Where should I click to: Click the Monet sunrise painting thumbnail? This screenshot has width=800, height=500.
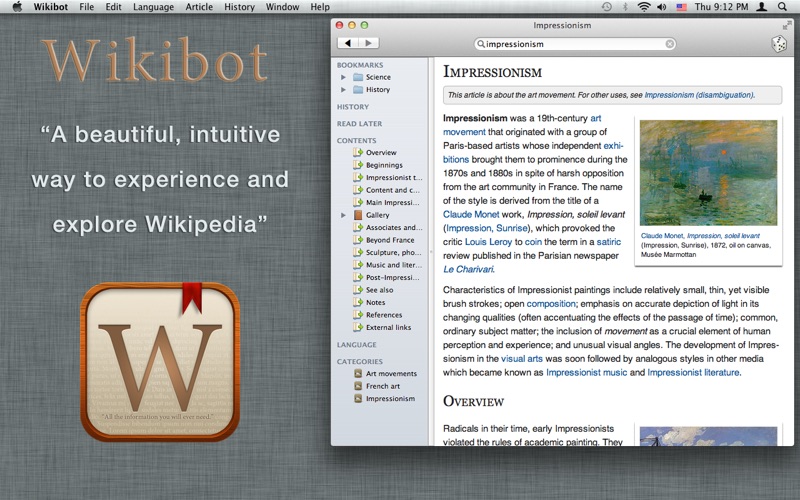click(706, 173)
